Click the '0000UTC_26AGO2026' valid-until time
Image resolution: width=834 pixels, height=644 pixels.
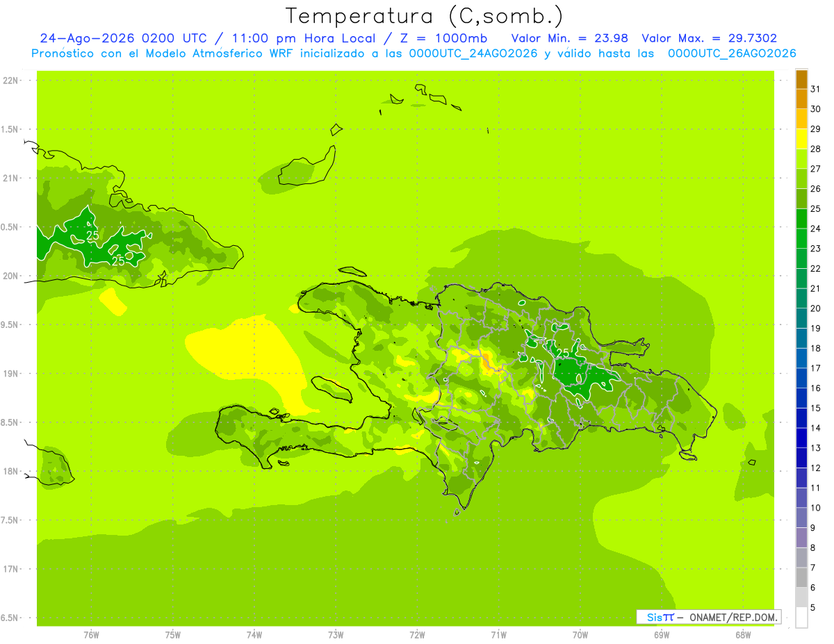732,53
